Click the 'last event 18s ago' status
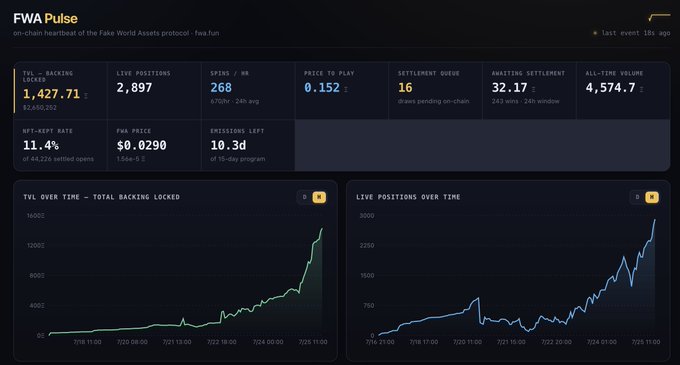The height and width of the screenshot is (365, 680). coord(636,33)
